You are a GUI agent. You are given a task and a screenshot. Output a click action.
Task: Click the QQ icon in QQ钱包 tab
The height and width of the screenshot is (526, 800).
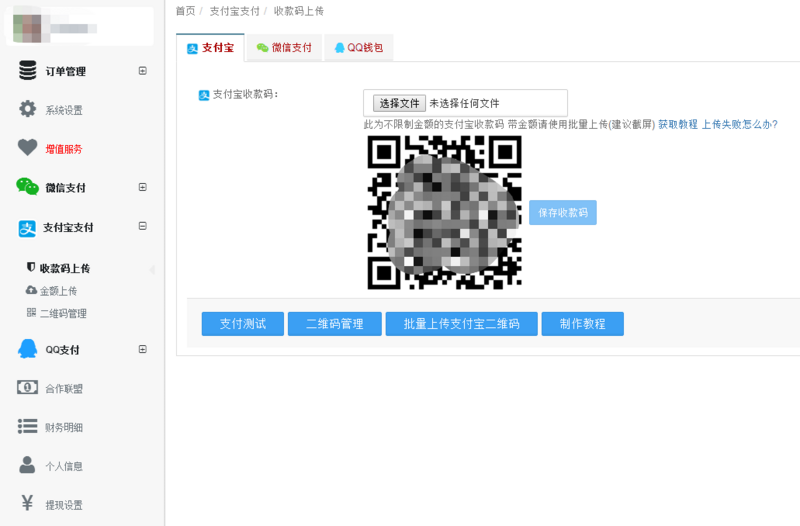point(339,48)
